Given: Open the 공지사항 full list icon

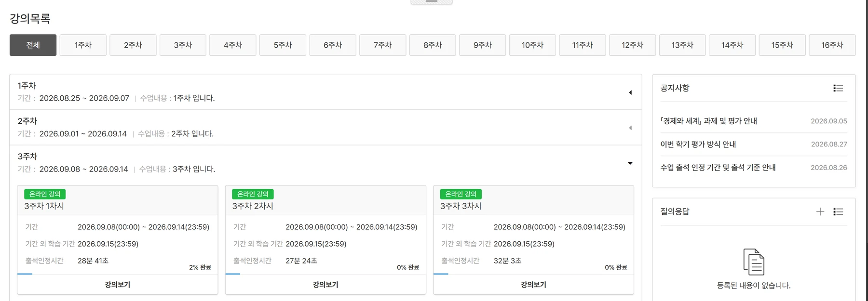Looking at the screenshot, I should click(838, 88).
